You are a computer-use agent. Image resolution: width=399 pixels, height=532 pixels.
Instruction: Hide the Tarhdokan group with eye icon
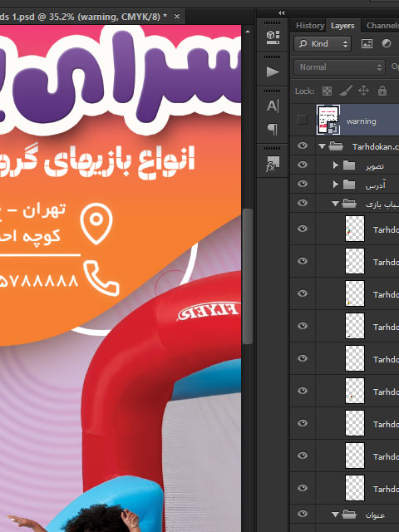303,146
